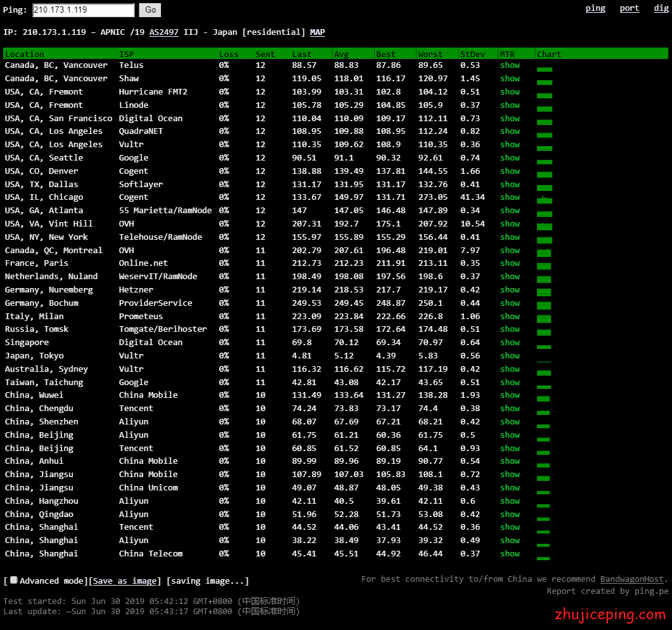Show MTR for Los Angeles QuadraNET
Screen dimensions: 672x630
(510, 131)
